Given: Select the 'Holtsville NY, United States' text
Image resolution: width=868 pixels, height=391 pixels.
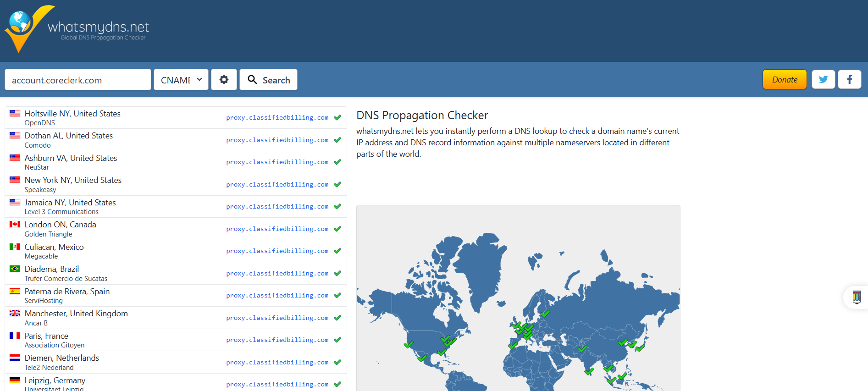Looking at the screenshot, I should (x=72, y=113).
